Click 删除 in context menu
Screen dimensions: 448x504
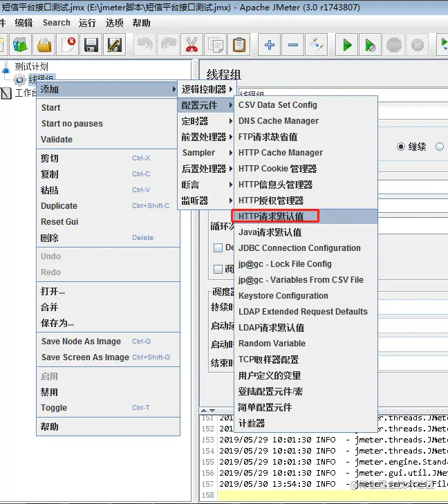click(108, 238)
